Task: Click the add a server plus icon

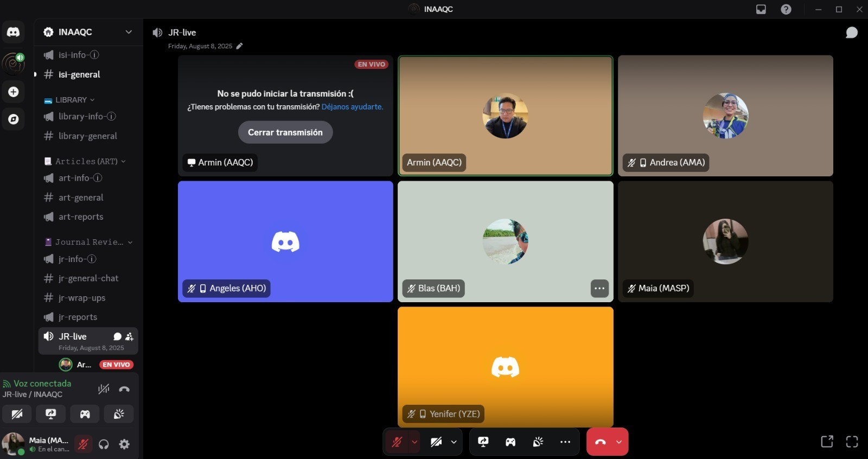Action: pyautogui.click(x=13, y=92)
